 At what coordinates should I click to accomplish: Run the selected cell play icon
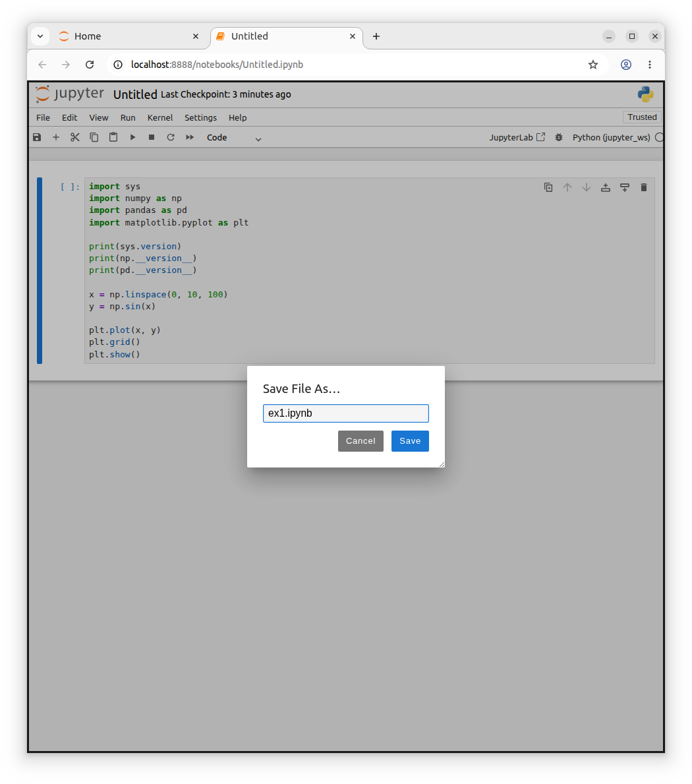pyautogui.click(x=132, y=137)
